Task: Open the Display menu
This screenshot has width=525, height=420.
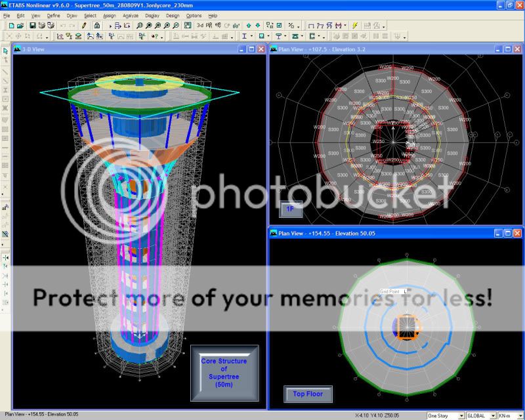Action: click(x=151, y=15)
